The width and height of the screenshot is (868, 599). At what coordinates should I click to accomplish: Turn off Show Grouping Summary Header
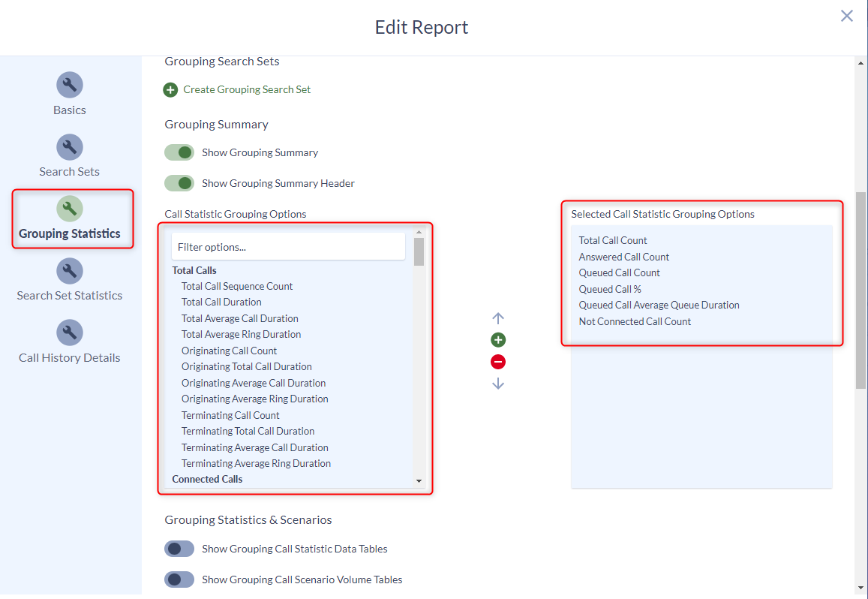(x=179, y=182)
